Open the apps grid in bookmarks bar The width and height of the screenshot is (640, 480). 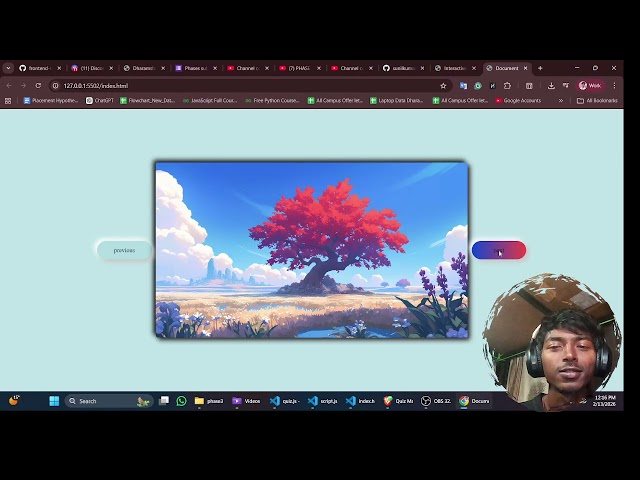point(8,100)
